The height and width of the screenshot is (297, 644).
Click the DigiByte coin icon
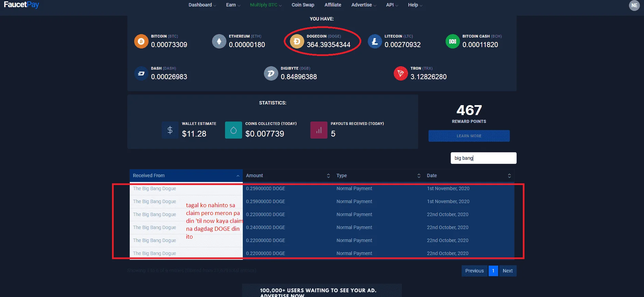pyautogui.click(x=271, y=73)
